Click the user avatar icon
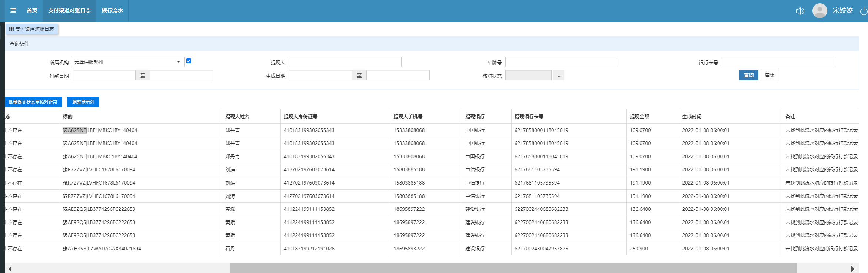 tap(819, 11)
